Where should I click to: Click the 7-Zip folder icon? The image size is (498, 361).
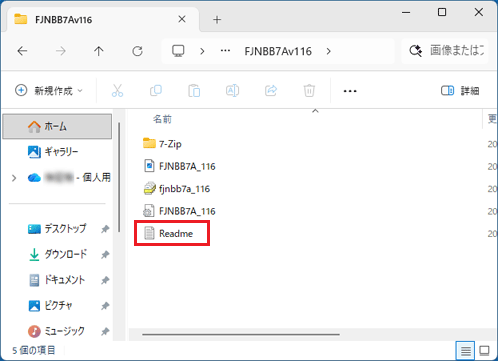pyautogui.click(x=149, y=143)
